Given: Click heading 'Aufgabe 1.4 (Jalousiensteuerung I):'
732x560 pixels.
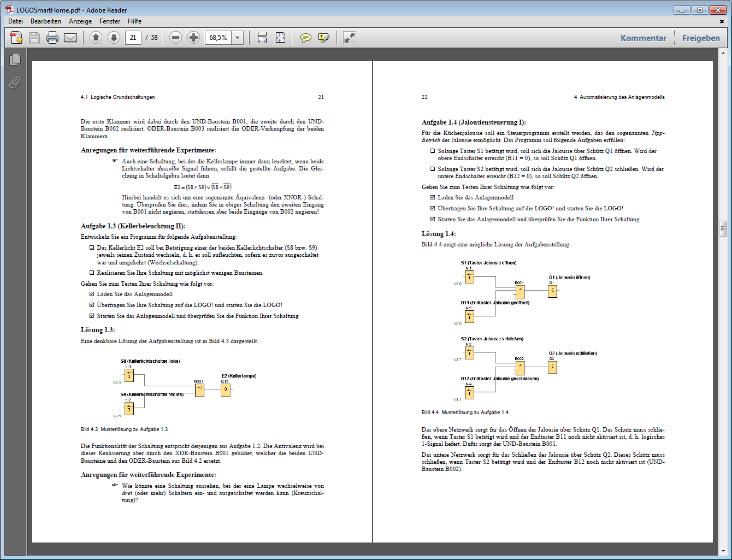Looking at the screenshot, I should point(474,122).
